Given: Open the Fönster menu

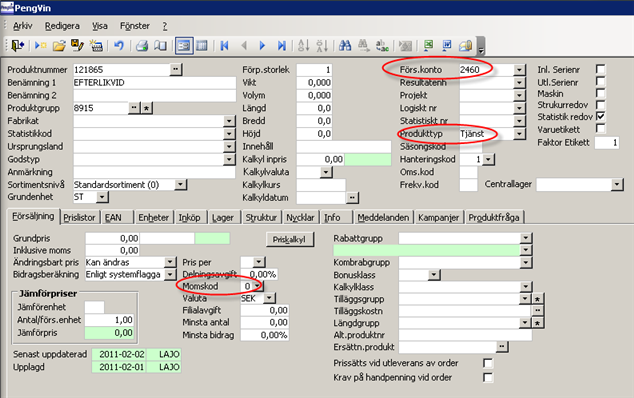Looking at the screenshot, I should [x=135, y=26].
